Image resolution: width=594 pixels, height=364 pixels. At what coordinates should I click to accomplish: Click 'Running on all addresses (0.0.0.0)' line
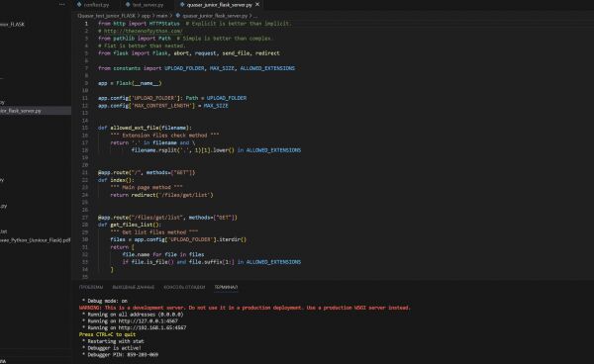[x=133, y=315]
